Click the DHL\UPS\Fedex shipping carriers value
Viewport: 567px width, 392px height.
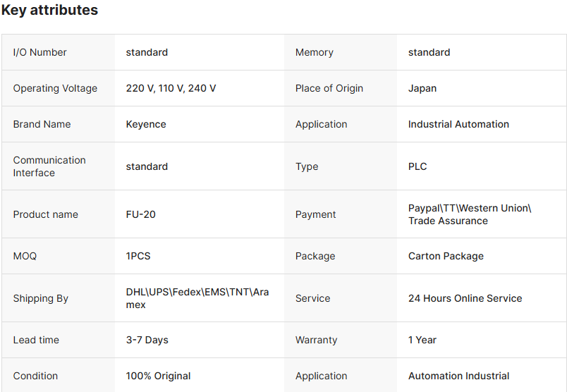[197, 298]
